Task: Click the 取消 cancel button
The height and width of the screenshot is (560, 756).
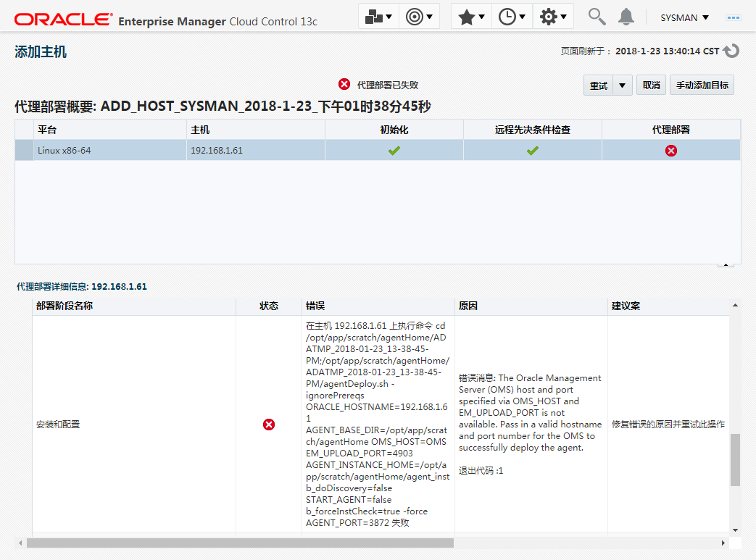Action: 651,85
